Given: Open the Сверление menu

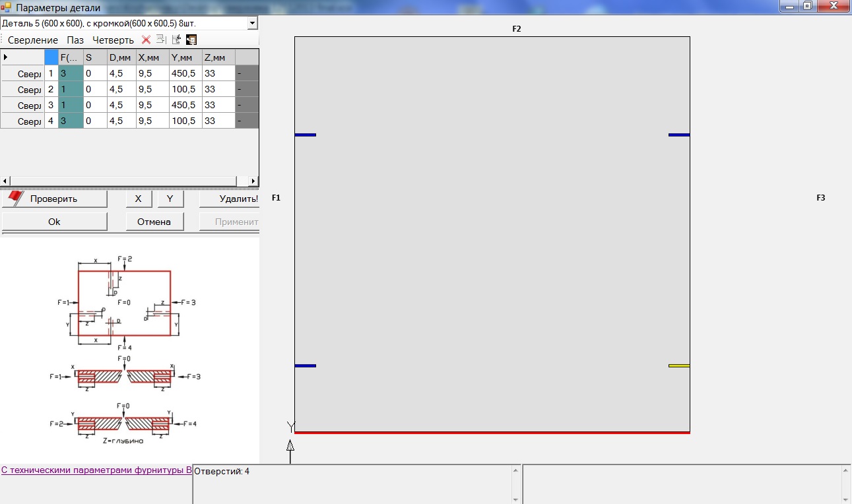Looking at the screenshot, I should 33,40.
